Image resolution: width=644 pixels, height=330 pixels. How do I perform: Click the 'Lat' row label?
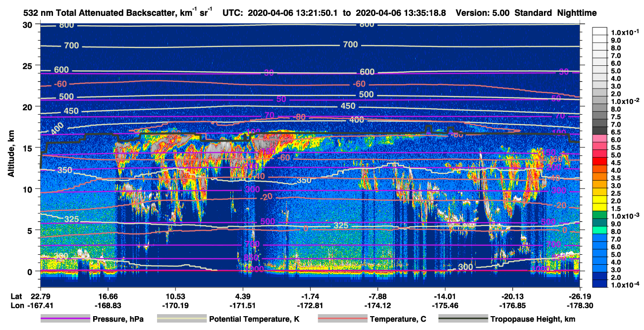[x=16, y=296]
